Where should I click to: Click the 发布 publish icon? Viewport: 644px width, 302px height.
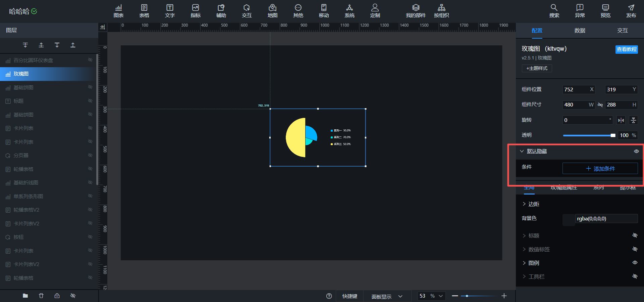click(x=631, y=11)
